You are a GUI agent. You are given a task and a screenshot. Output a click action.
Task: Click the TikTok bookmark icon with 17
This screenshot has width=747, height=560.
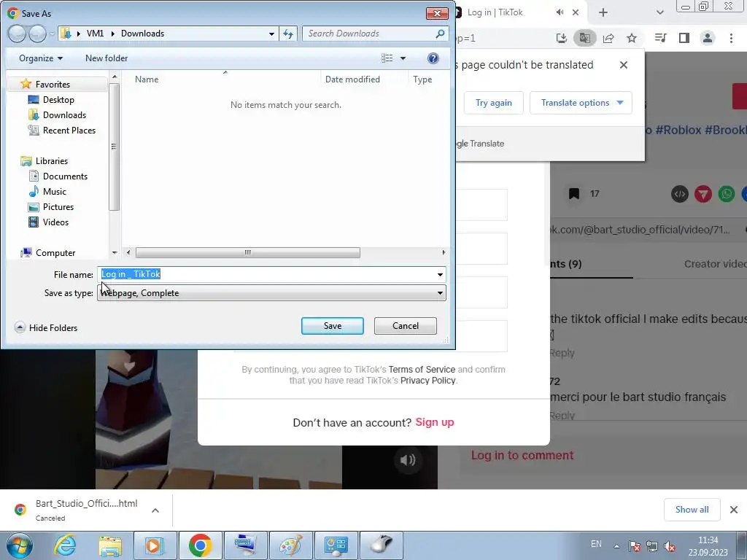574,193
